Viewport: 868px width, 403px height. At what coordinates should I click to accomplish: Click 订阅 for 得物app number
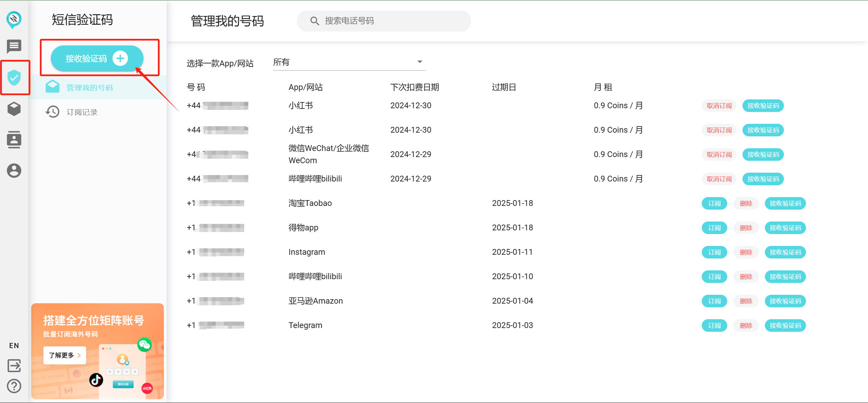(x=714, y=228)
